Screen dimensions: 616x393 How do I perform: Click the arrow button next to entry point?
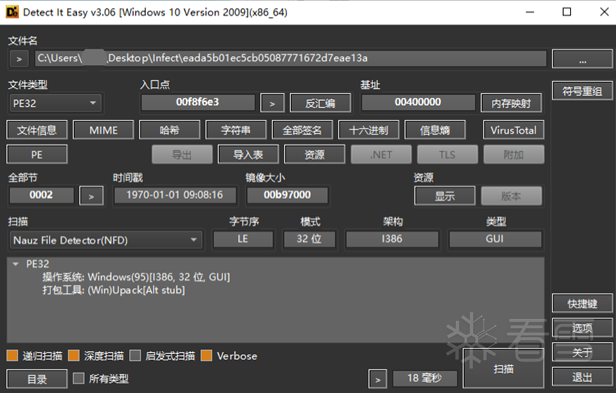(272, 103)
